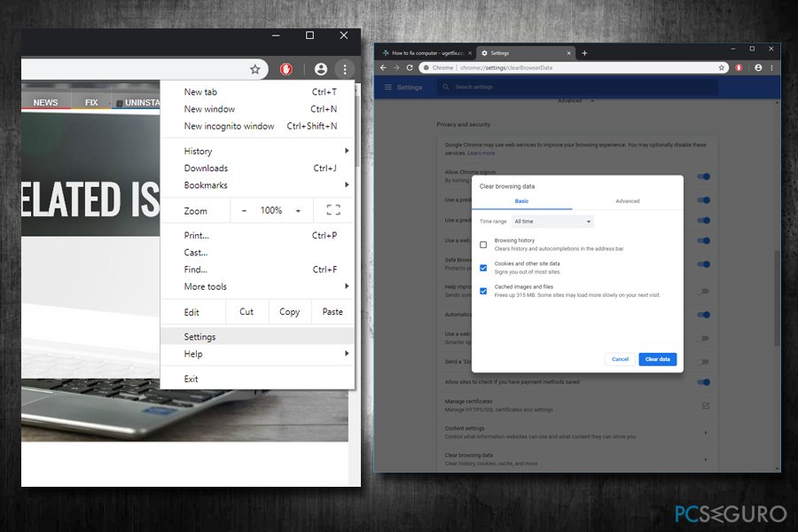Select New tab from the Chrome menu
The width and height of the screenshot is (798, 532).
pyautogui.click(x=257, y=92)
